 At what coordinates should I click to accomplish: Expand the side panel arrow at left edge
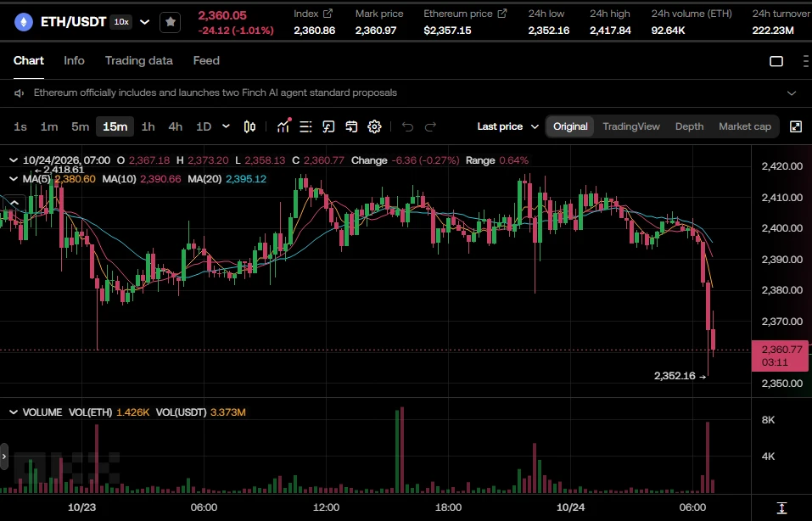pos(4,457)
